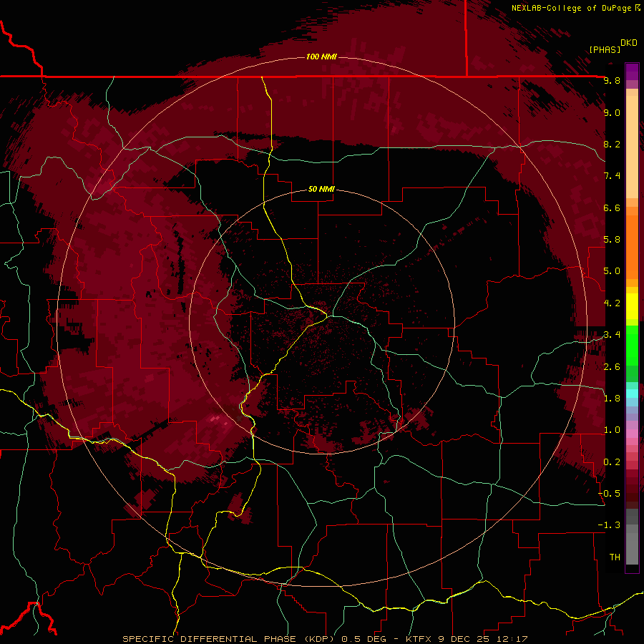Pick the yellow segment of the color bar

click(x=632, y=306)
